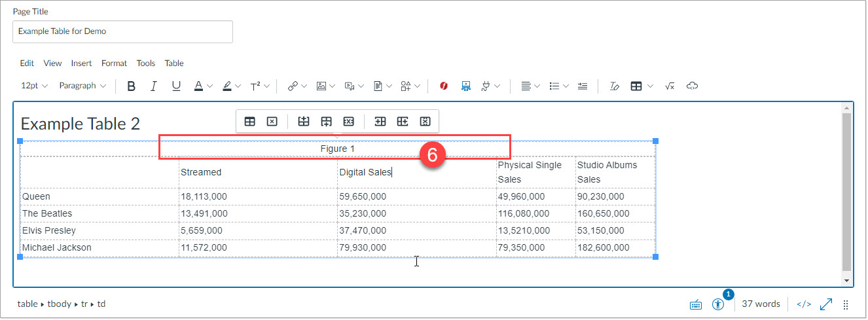Viewport: 868px width, 320px height.
Task: Open the equation editor (square root icon)
Action: [669, 86]
